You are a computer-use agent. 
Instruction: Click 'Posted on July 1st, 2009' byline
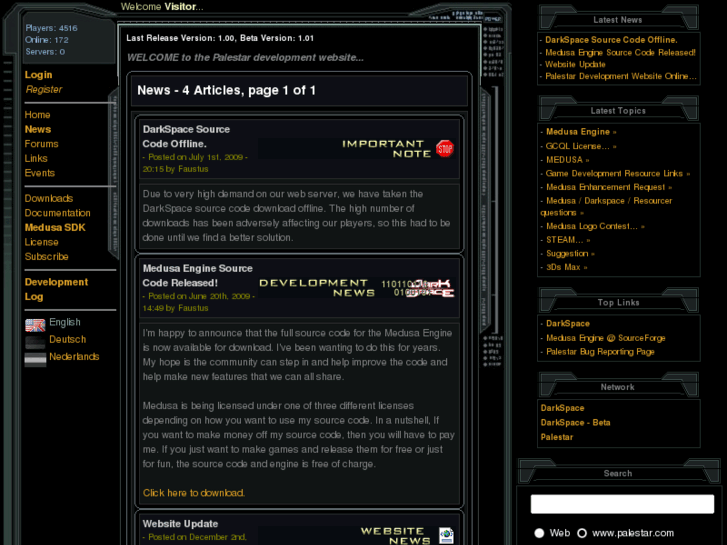(x=195, y=163)
